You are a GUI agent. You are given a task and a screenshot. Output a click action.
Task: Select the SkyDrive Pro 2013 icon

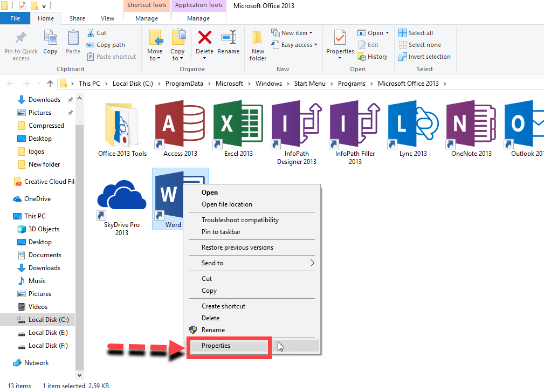[121, 196]
